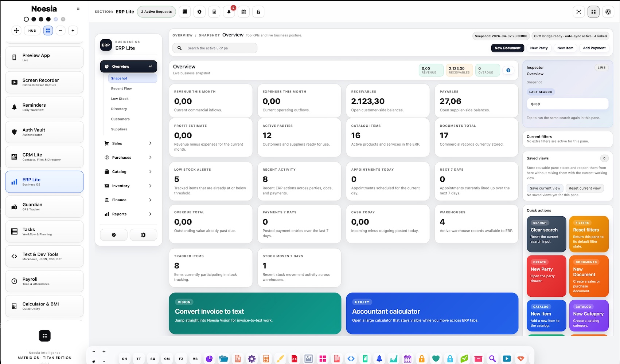620x364 pixels.
Task: Collapse the Overview section chevron
Action: coord(150,67)
